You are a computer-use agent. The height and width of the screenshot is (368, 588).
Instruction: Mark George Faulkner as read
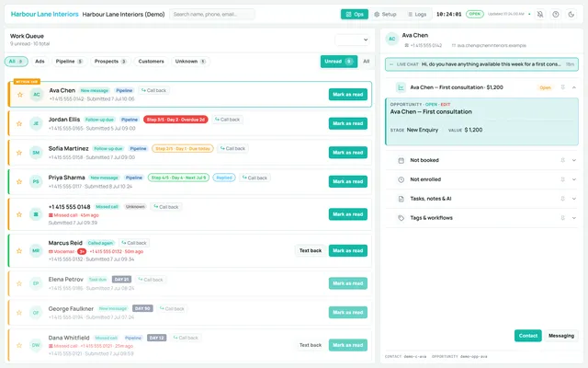(348, 313)
